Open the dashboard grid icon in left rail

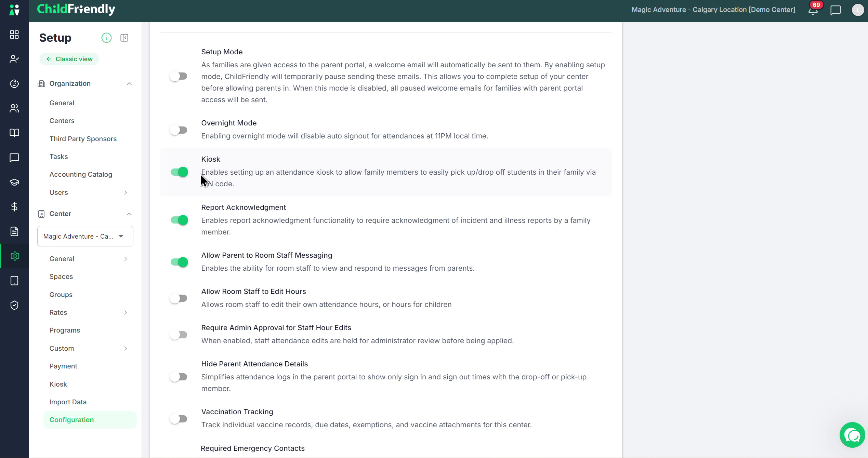pyautogui.click(x=14, y=35)
